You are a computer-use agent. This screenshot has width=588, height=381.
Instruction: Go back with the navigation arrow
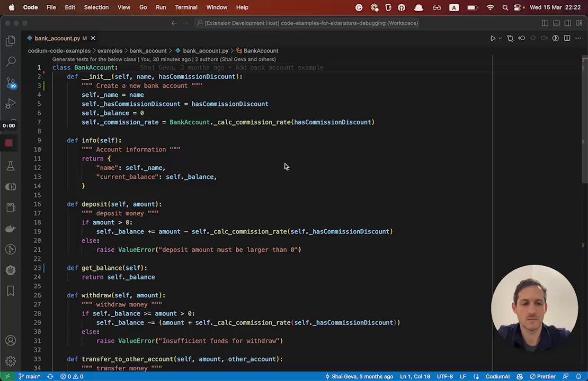(x=174, y=23)
